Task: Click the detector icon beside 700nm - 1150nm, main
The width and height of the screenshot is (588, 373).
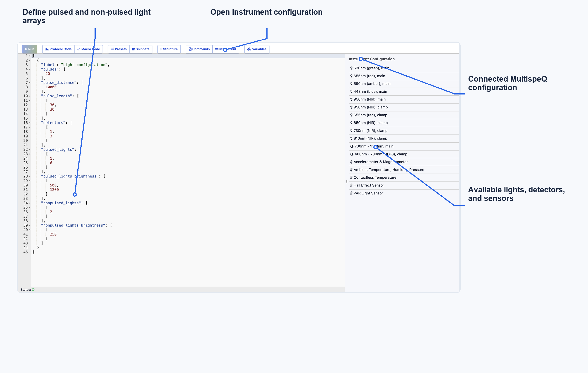Action: click(x=352, y=146)
